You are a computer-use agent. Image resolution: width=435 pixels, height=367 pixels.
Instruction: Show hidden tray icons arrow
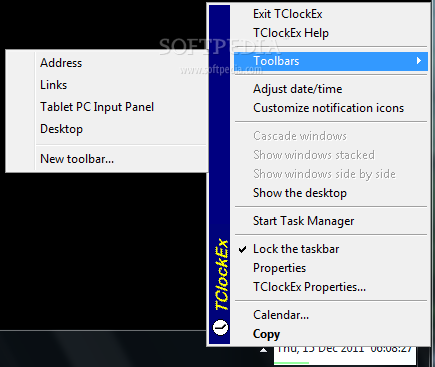click(x=264, y=350)
